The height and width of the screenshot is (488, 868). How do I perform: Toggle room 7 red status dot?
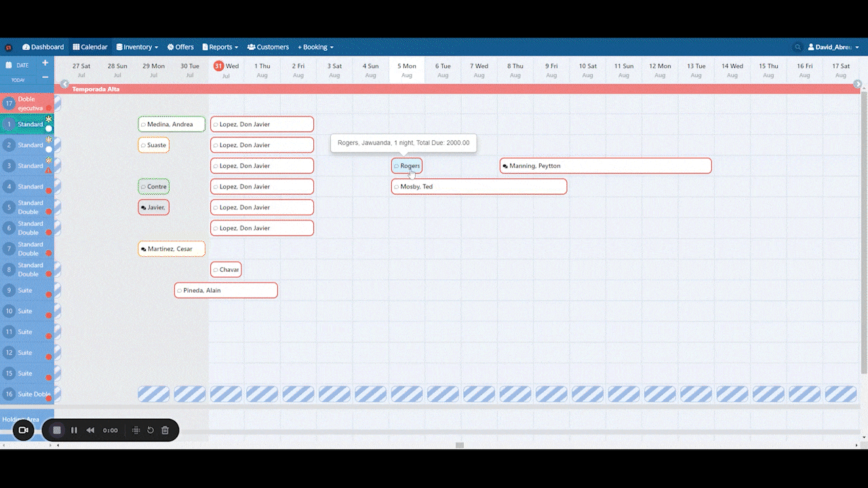[x=49, y=253]
